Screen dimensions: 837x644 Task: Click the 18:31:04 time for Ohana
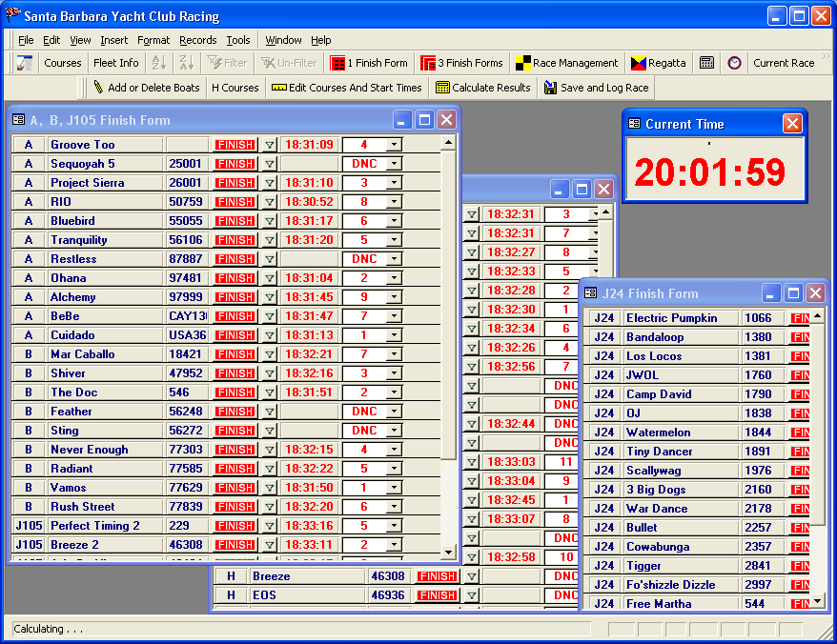point(309,278)
